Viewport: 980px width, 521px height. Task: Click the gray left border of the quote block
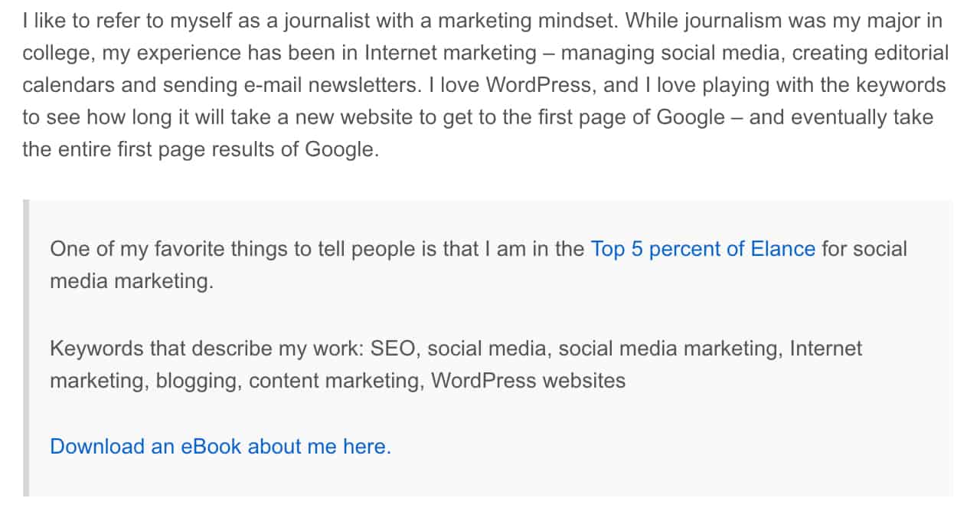pyautogui.click(x=26, y=348)
